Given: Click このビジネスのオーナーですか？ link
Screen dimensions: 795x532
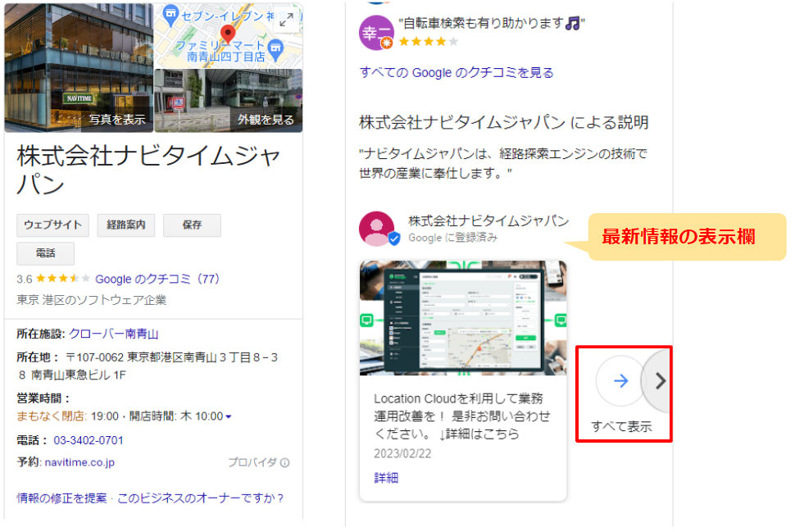Looking at the screenshot, I should click(201, 498).
